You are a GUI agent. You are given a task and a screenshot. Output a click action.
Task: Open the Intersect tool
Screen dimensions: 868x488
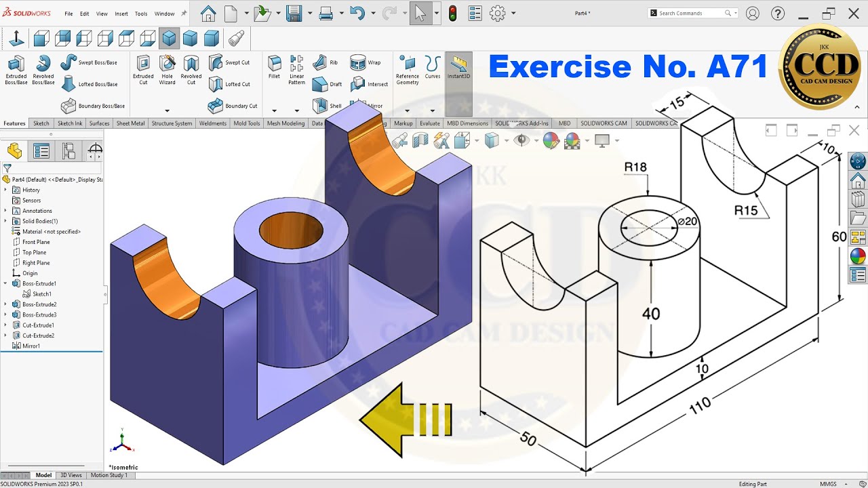click(x=370, y=84)
